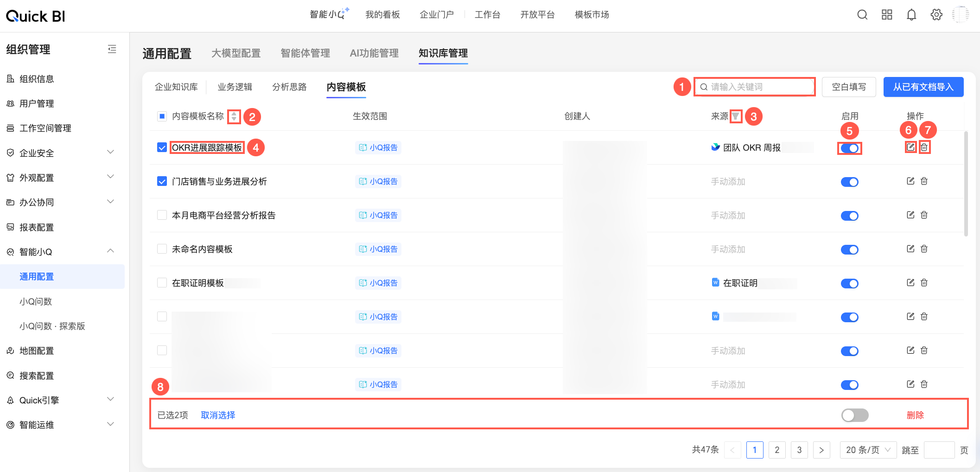Sort by 内容模板名称 column
This screenshot has width=980, height=472.
234,116
